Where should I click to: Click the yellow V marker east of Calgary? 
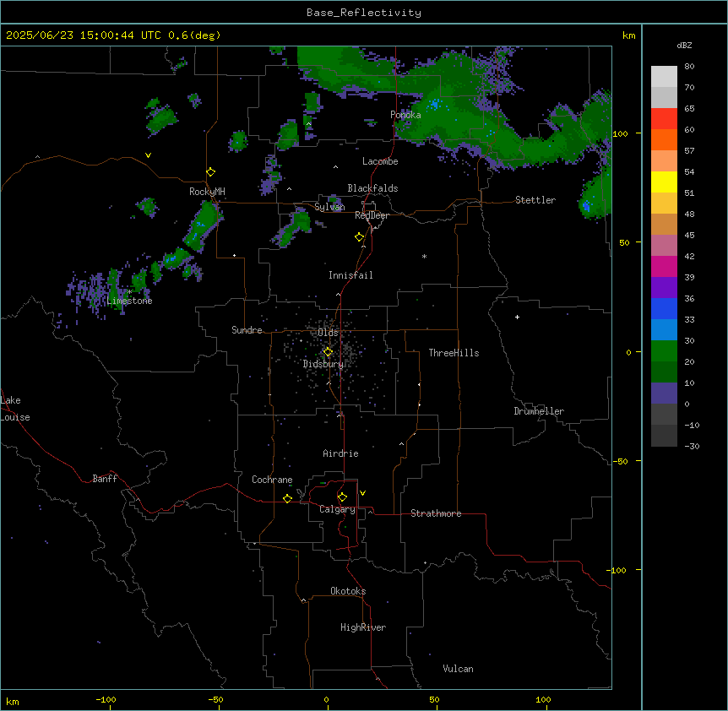[362, 493]
